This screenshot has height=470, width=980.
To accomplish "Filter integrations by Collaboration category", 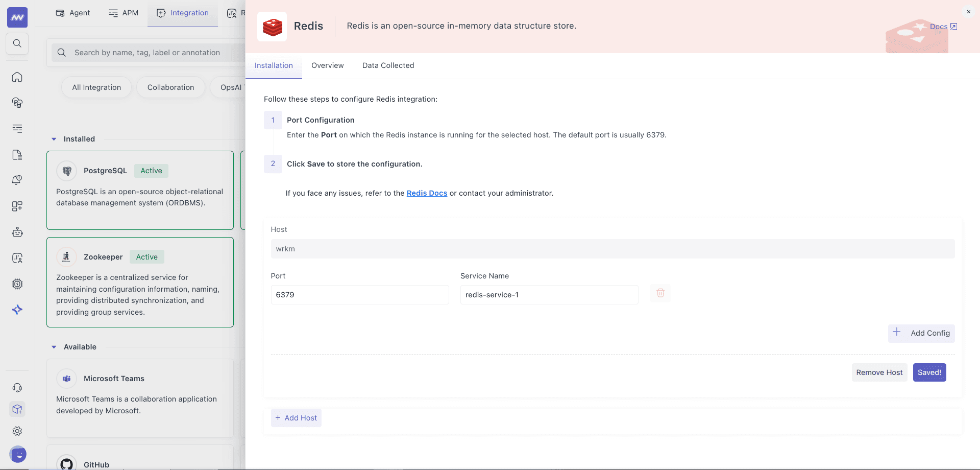I will [170, 87].
